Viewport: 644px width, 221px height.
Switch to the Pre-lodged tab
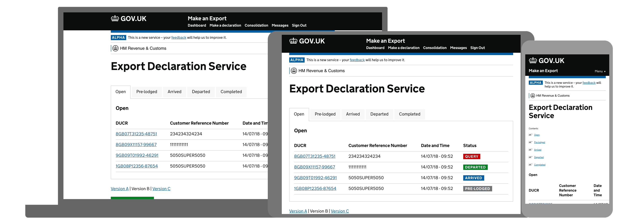(325, 114)
